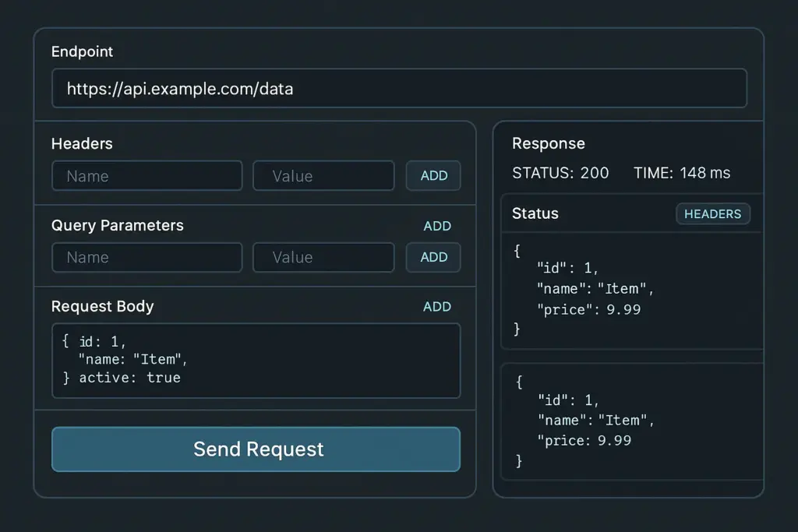Screen dimensions: 798x532
Task: Click the ADD button next to Headers value
Action: click(x=433, y=175)
